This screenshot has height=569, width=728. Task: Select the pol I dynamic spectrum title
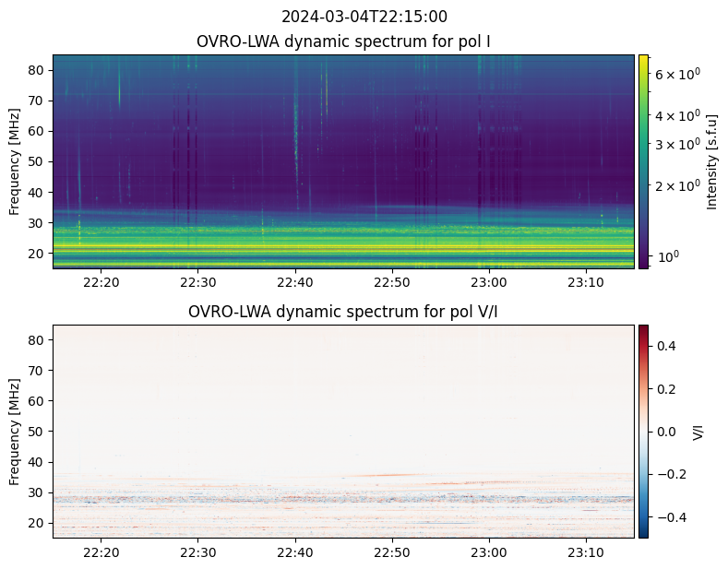(343, 41)
